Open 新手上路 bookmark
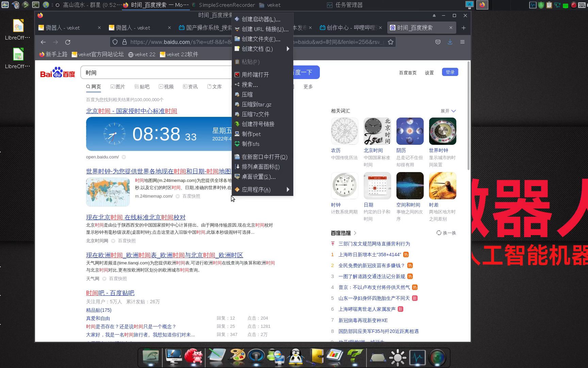 [x=53, y=55]
